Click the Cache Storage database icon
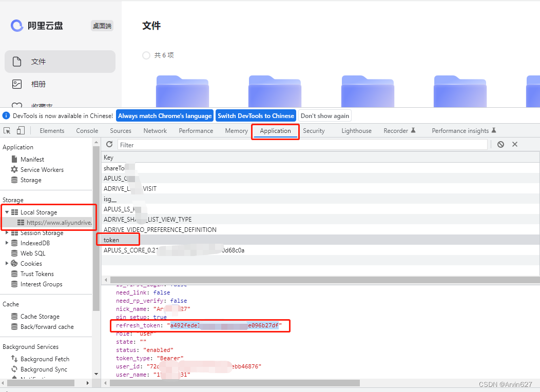The image size is (540, 392). [14, 316]
